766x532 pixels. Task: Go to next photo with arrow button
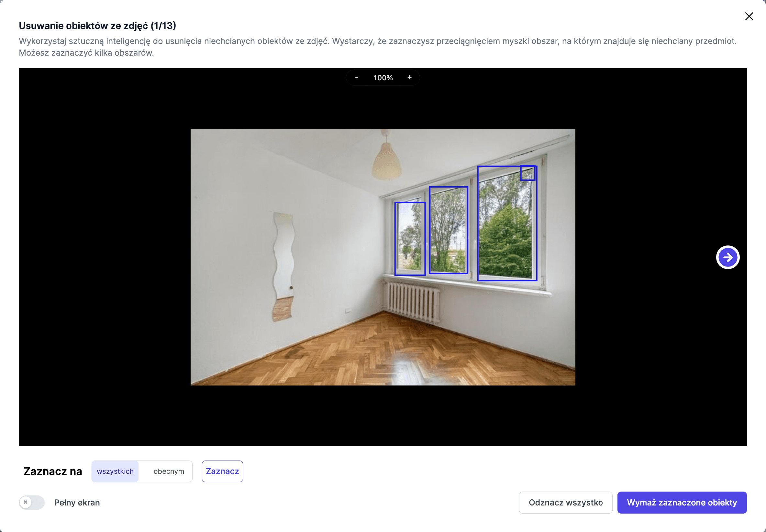(x=727, y=257)
